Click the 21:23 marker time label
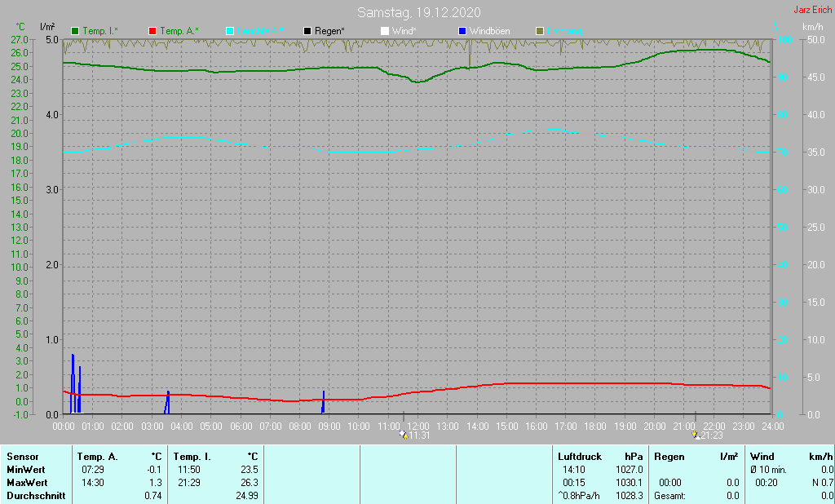Screen dimensions: 835x504 (x=712, y=435)
